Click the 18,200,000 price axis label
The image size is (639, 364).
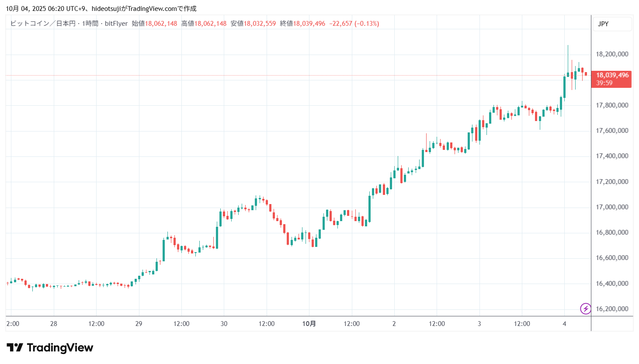pos(612,54)
